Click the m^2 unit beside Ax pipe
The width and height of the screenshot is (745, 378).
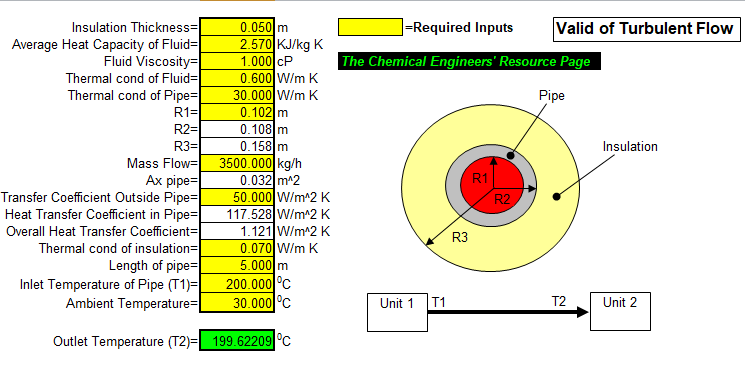288,180
